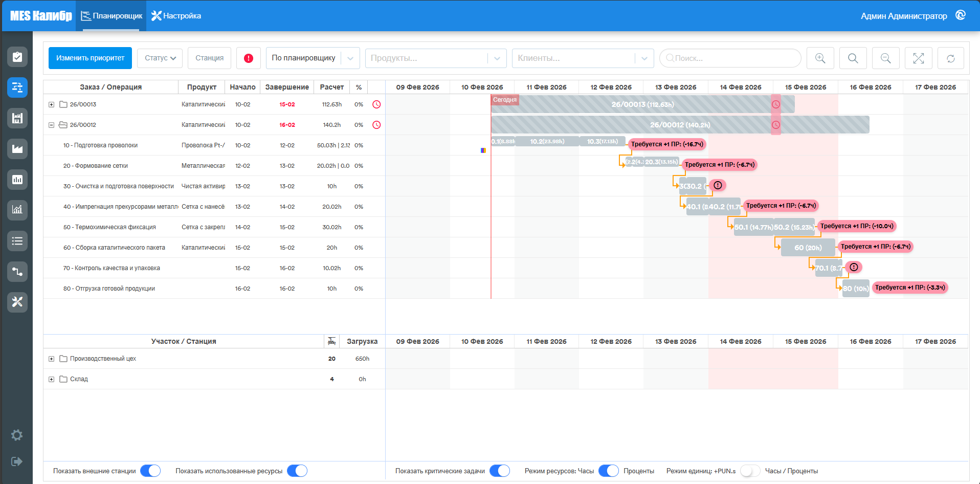
Task: Switch to the Планировщик tab
Action: click(x=112, y=16)
